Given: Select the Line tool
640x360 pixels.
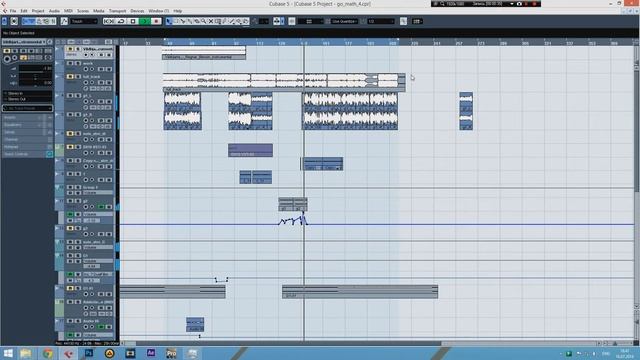Looking at the screenshot, I should pos(231,21).
